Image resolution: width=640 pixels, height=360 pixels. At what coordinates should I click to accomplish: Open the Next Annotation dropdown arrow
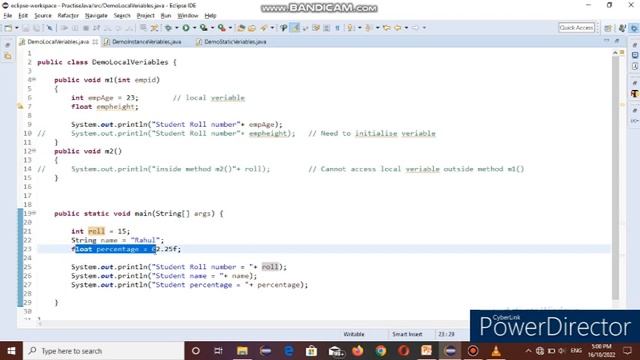point(360,28)
